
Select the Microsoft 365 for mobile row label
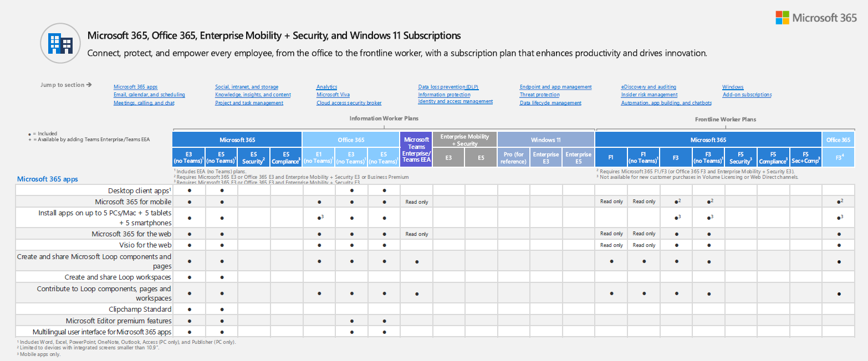click(133, 202)
